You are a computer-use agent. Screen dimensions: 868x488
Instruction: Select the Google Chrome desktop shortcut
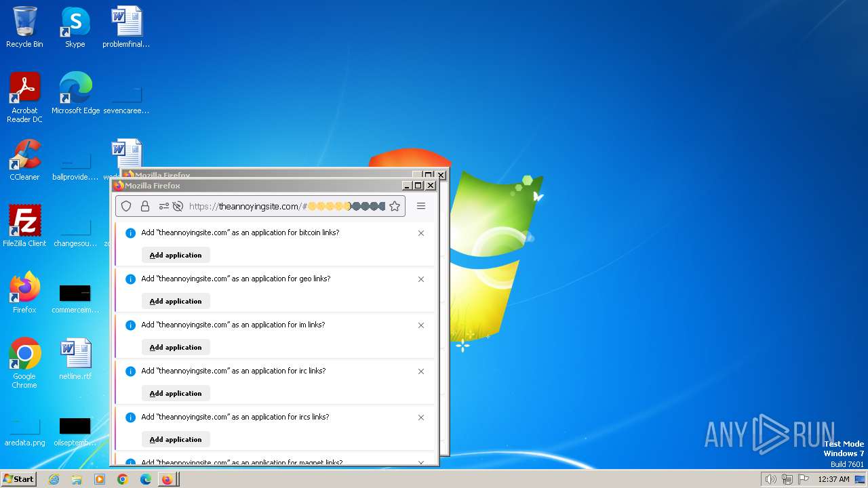pyautogui.click(x=24, y=363)
